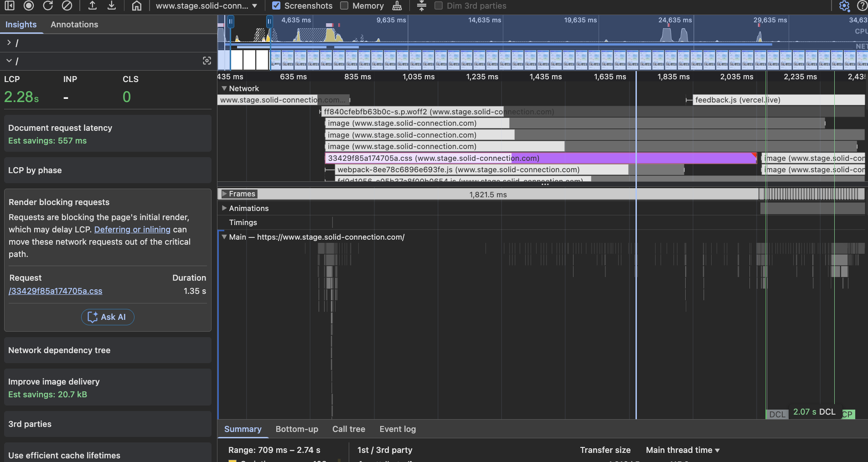868x462 pixels.
Task: Enable the Memory checkbox
Action: pyautogui.click(x=344, y=6)
